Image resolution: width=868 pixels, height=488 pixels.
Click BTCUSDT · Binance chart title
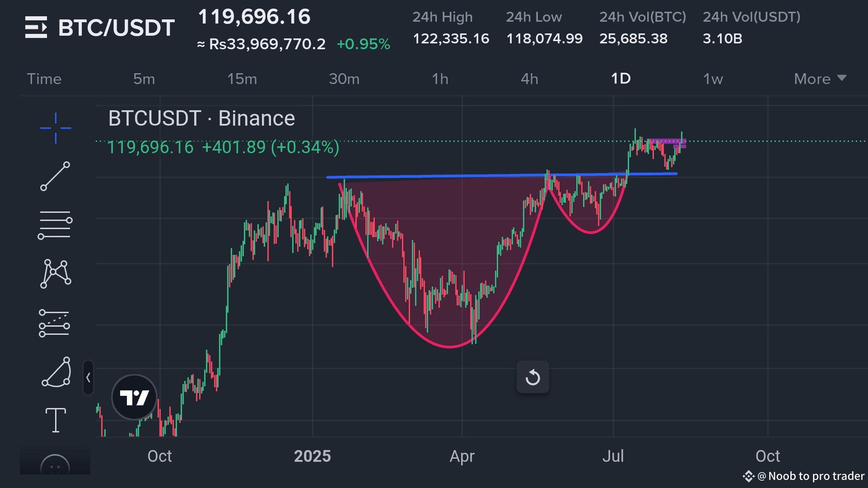click(201, 118)
